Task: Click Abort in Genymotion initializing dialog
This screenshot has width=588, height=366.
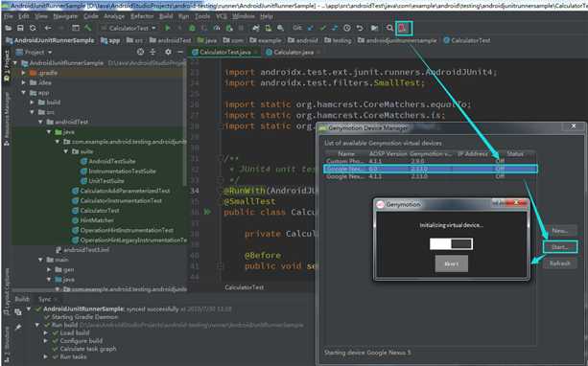Action: (x=452, y=263)
